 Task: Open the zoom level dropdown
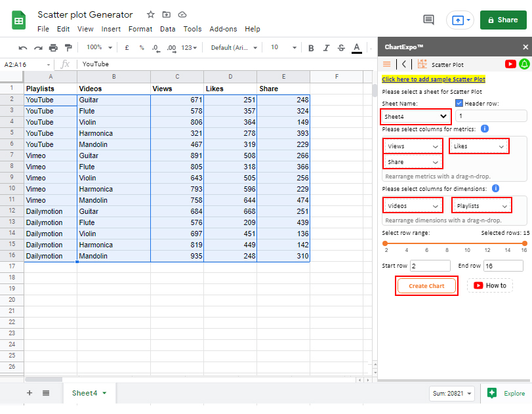[x=100, y=47]
